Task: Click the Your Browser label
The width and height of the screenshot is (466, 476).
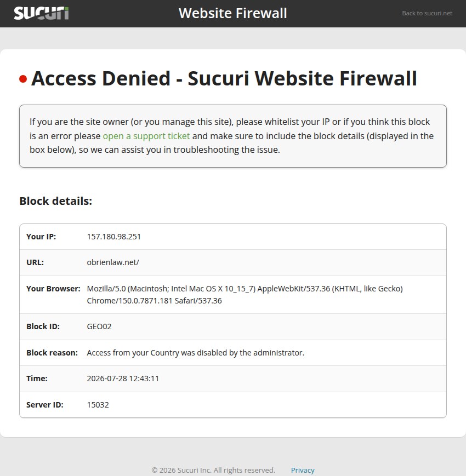Action: 54,288
